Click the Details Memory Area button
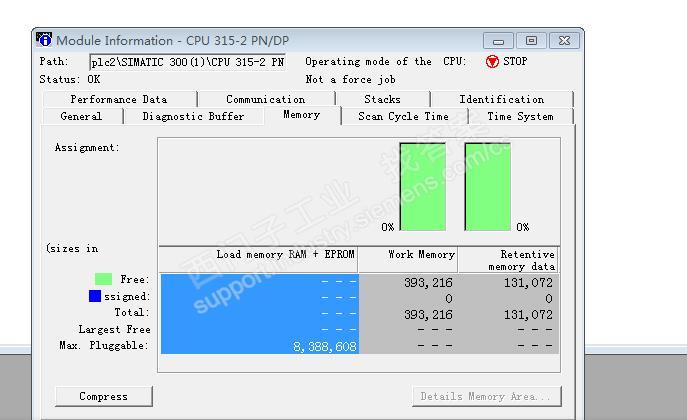 click(486, 396)
